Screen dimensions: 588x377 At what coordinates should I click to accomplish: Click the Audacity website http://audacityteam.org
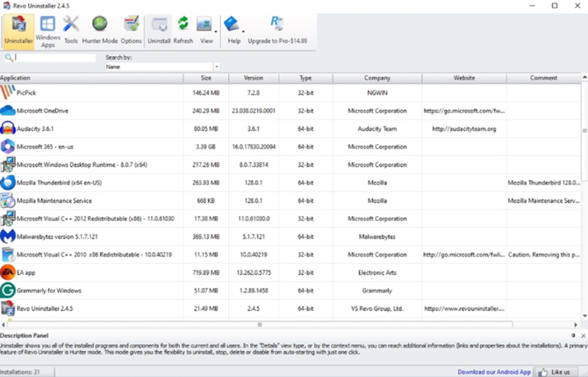tap(465, 129)
